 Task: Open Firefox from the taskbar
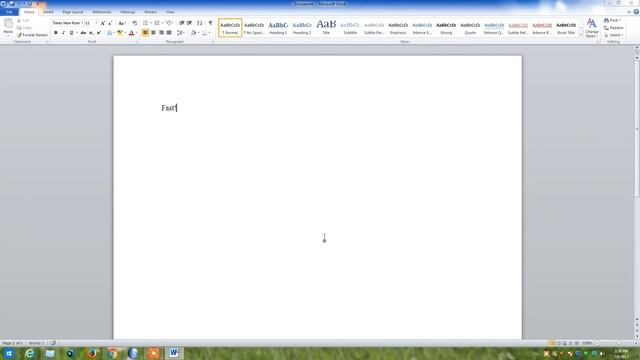92,353
